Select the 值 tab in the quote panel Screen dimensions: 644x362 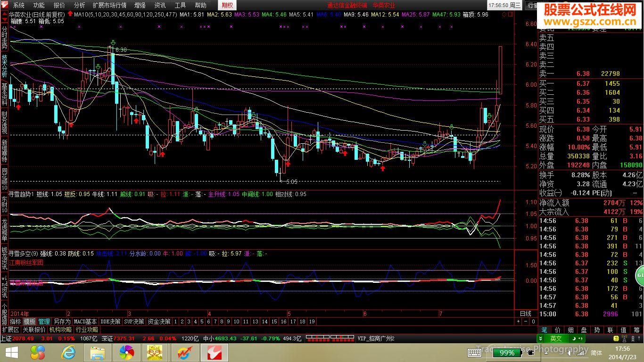624,330
